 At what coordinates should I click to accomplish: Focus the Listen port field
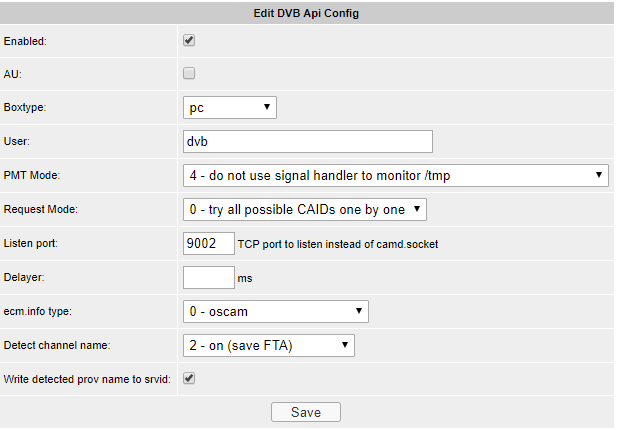[x=208, y=243]
